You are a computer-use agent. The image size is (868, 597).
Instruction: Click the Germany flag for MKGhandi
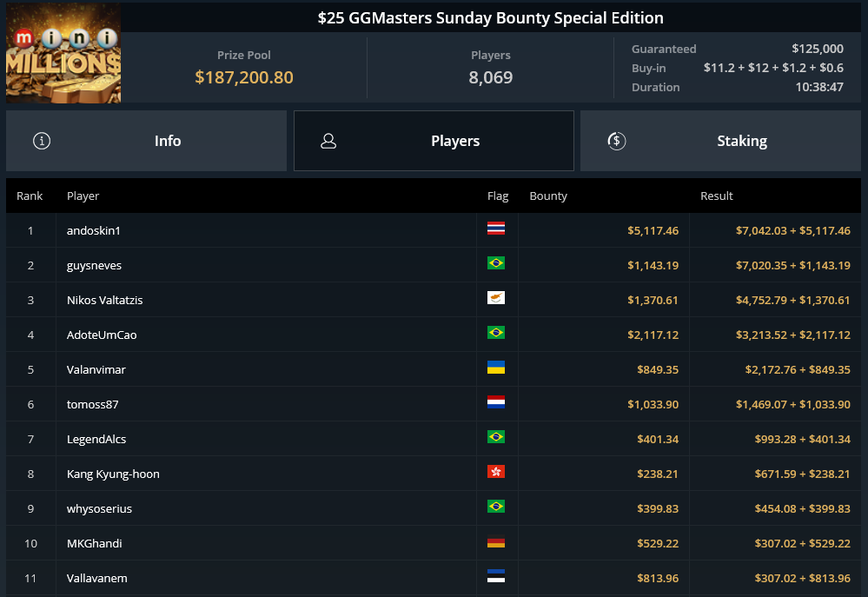[x=496, y=543]
